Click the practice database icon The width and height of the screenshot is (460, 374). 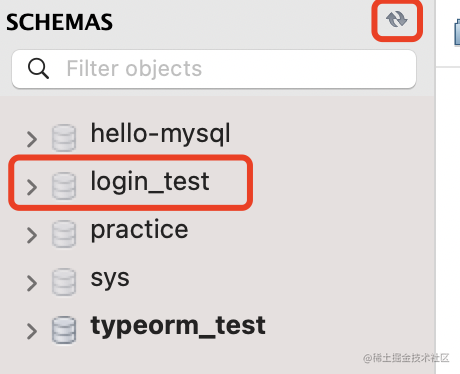[64, 234]
